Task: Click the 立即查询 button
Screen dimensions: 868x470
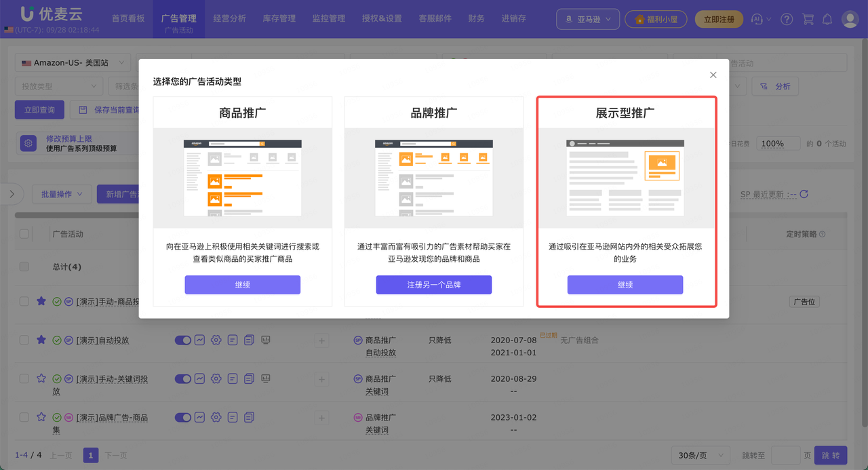Action: click(x=39, y=110)
